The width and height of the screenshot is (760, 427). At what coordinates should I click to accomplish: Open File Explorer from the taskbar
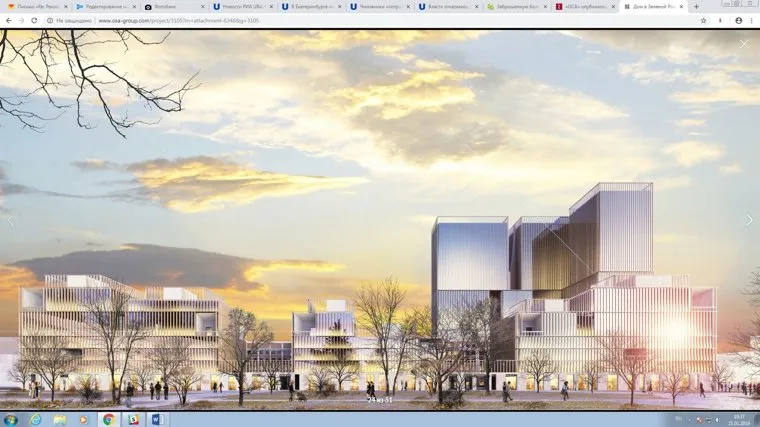coord(59,419)
